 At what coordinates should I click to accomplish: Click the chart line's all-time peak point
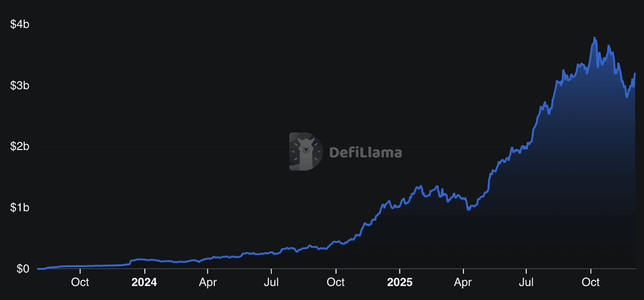coord(595,38)
